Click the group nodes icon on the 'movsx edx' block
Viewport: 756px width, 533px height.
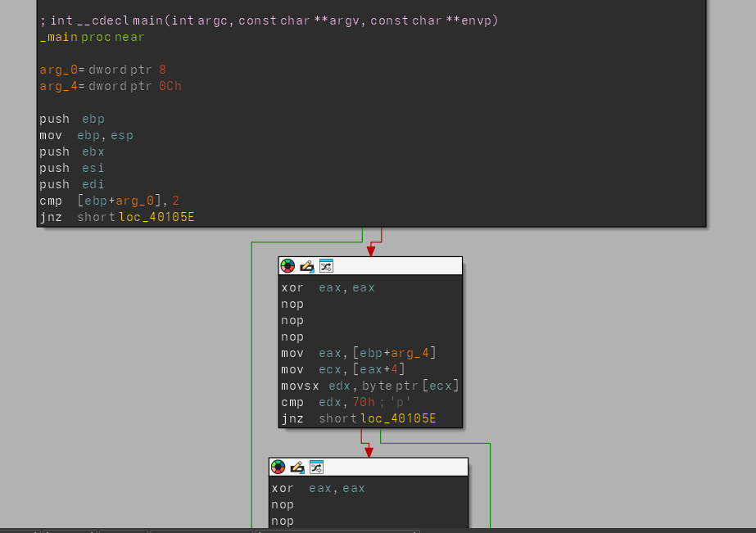tap(326, 266)
